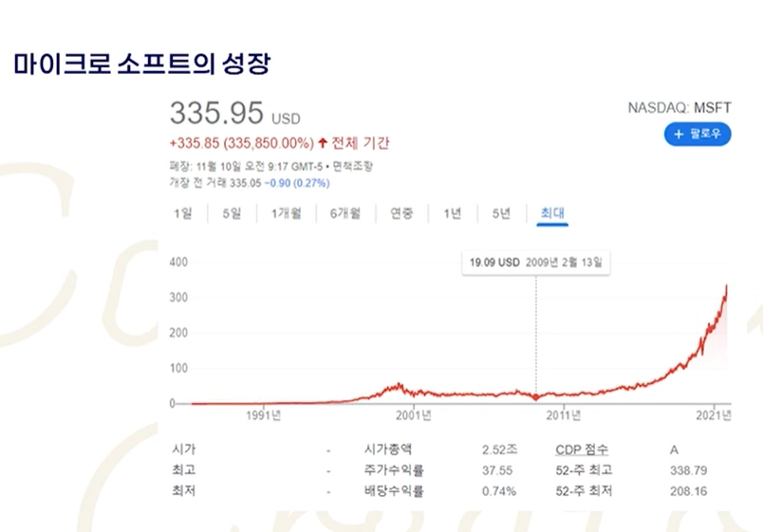Click the 최저 label in the left column
This screenshot has height=532, width=763.
[183, 491]
